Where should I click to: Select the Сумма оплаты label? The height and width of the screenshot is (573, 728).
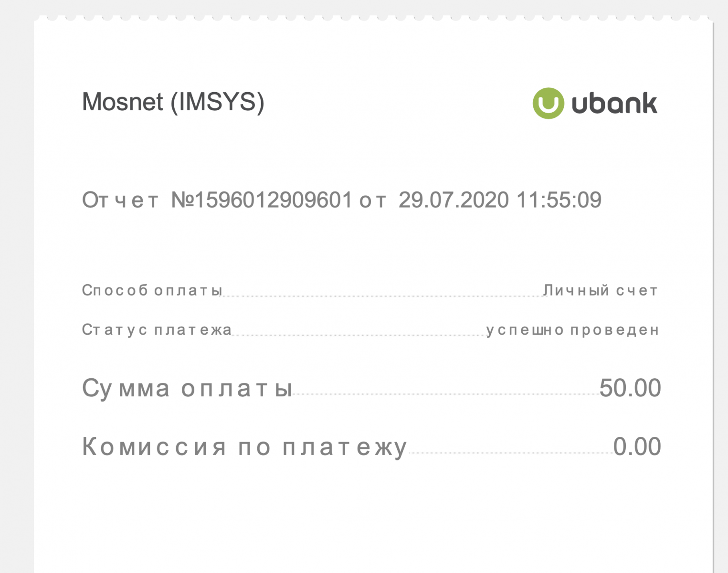point(187,388)
